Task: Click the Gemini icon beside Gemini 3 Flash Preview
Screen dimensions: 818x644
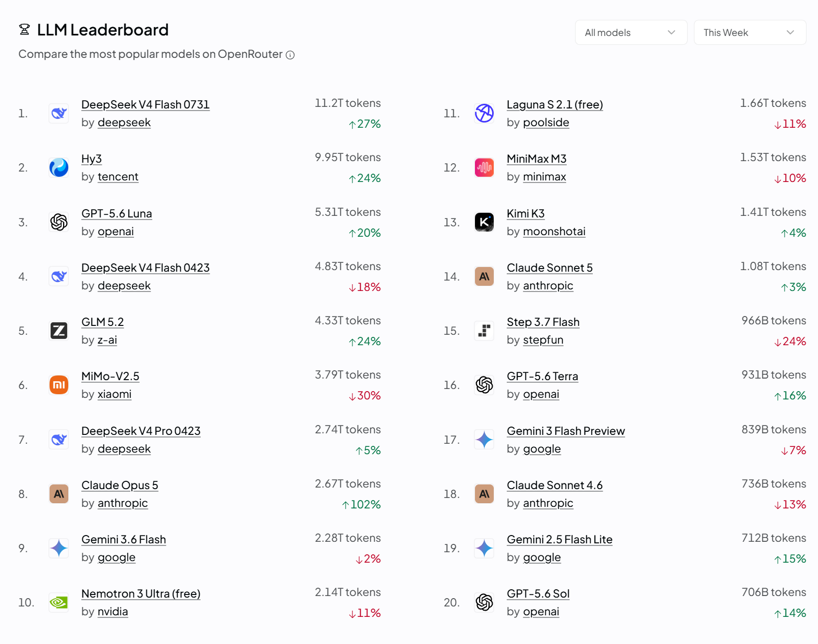Action: (484, 440)
